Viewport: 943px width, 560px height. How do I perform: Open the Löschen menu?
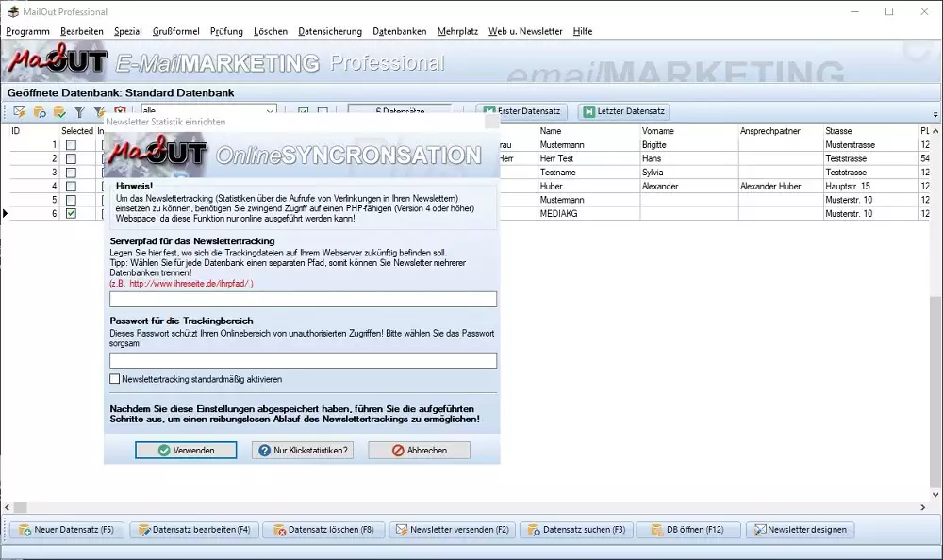271,31
